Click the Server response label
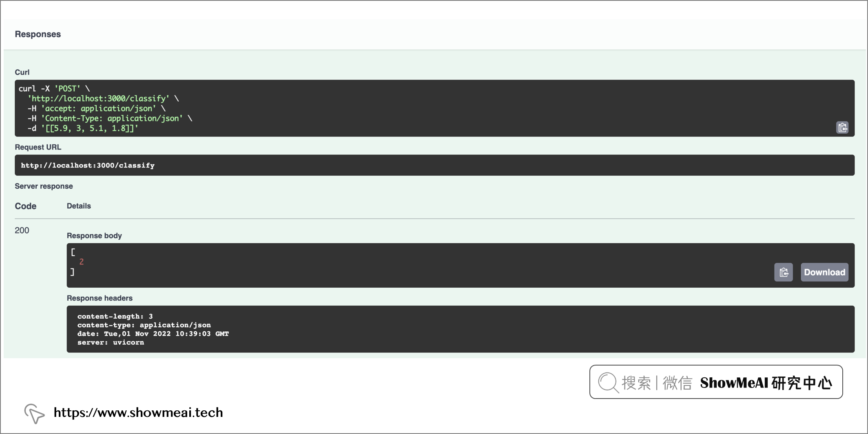The width and height of the screenshot is (868, 434). [x=44, y=186]
